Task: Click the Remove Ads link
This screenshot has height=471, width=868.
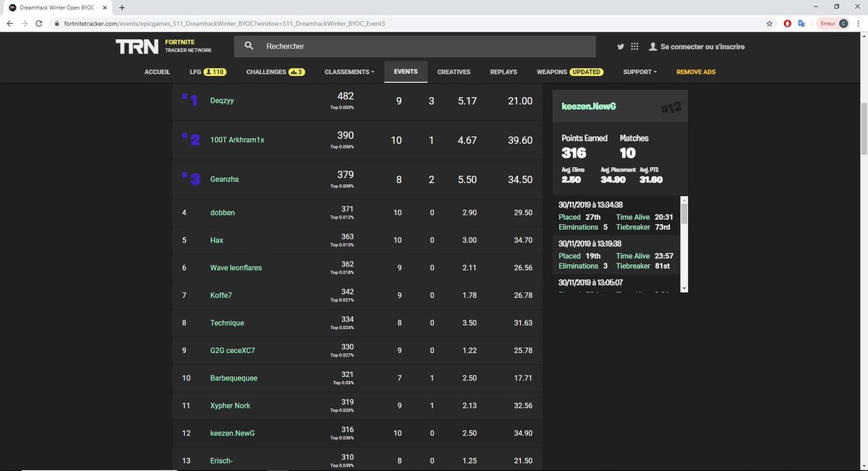Action: pos(696,72)
